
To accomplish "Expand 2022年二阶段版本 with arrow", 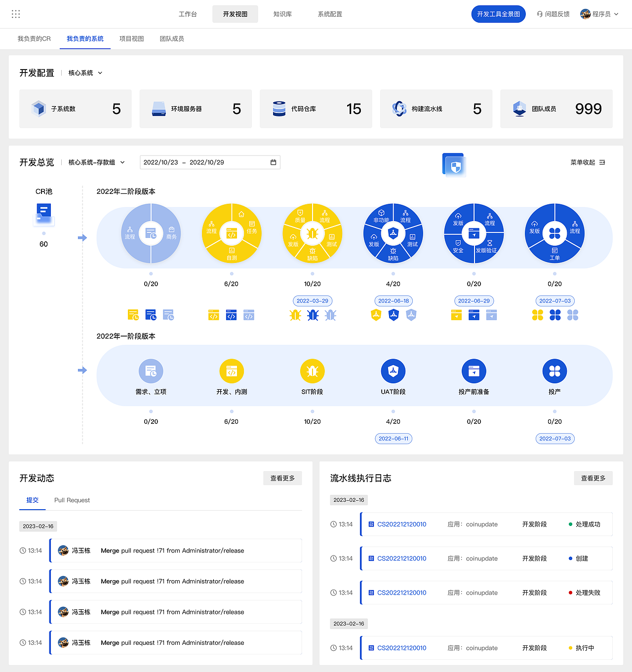I will [82, 238].
